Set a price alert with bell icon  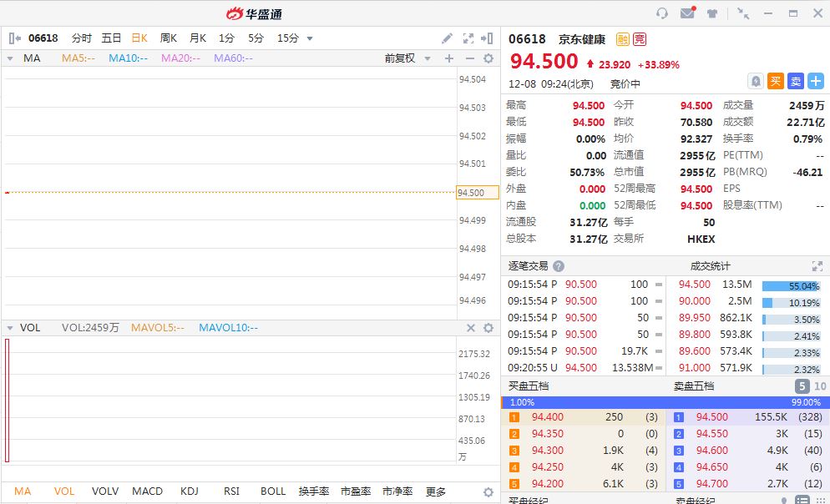(x=755, y=81)
